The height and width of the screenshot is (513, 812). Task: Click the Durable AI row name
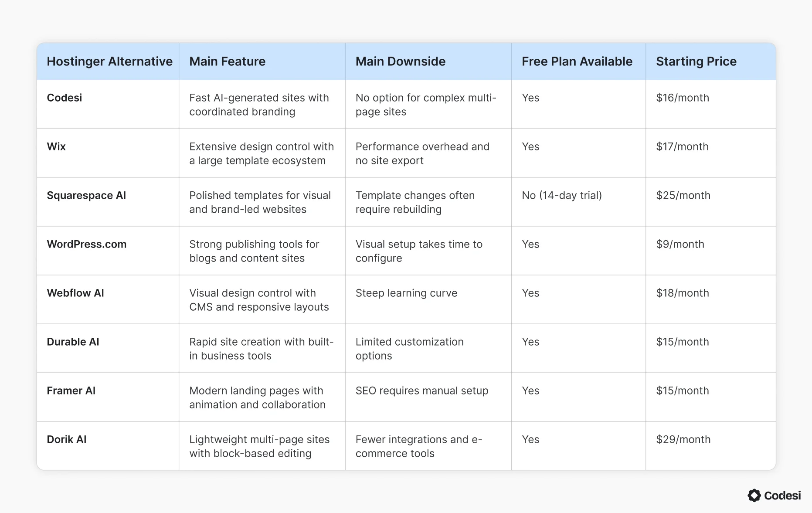[73, 342]
